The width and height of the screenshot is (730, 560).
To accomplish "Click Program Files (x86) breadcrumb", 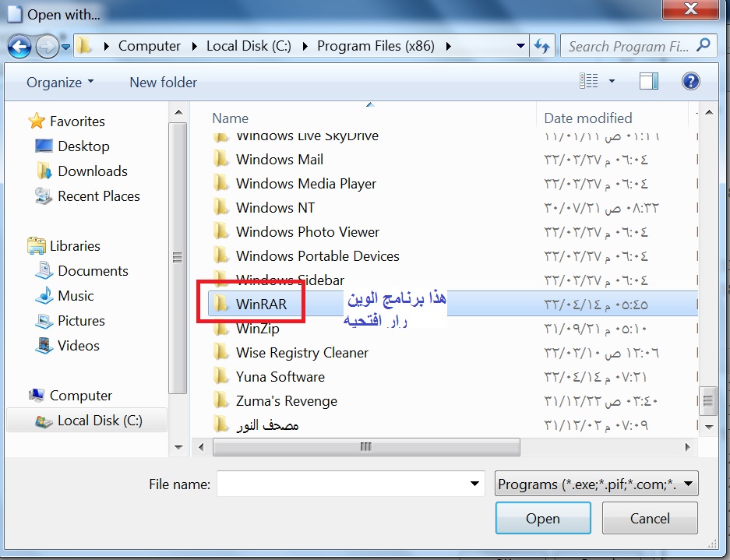I will tap(376, 46).
